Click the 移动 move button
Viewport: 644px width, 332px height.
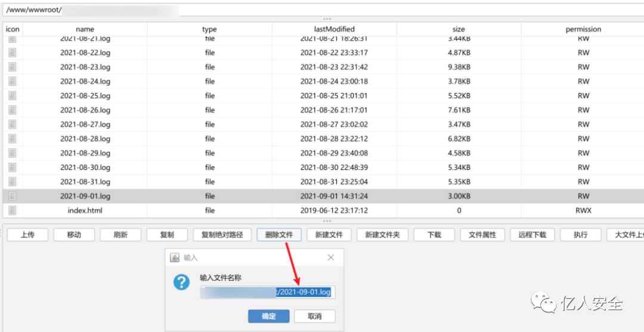(x=74, y=235)
